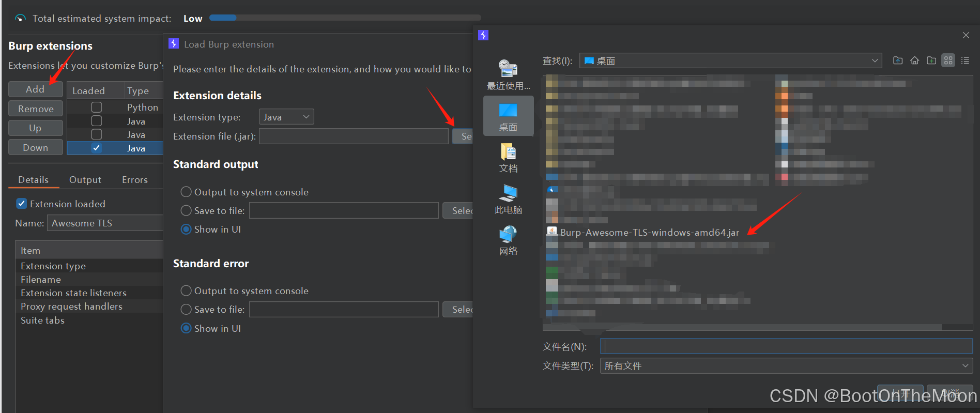Click jar icon of Burp-Awesome-TLS file

coord(552,232)
